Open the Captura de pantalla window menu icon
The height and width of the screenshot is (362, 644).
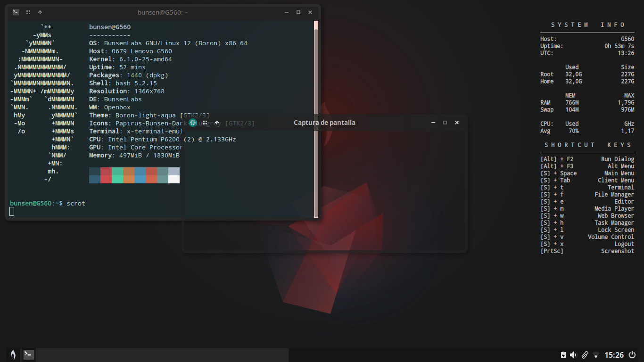click(193, 123)
